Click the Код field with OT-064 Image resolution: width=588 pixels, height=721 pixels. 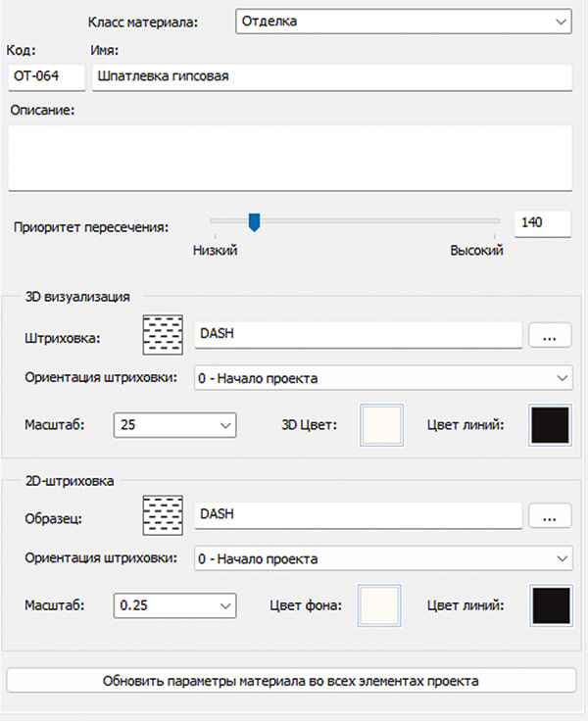point(46,76)
